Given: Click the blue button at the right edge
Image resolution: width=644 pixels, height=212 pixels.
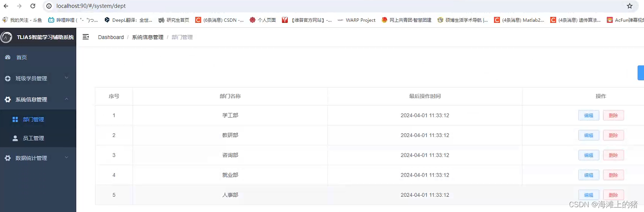Looking at the screenshot, I should pos(641,73).
